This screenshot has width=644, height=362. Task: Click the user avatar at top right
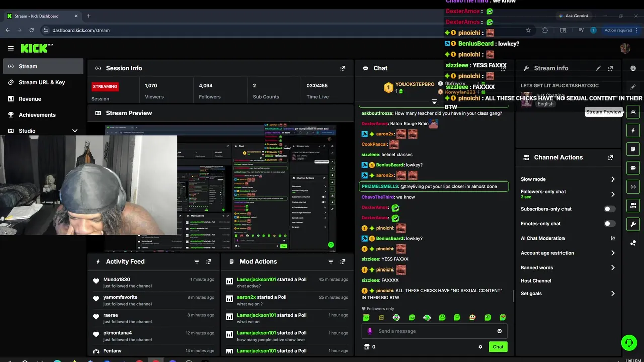[625, 48]
